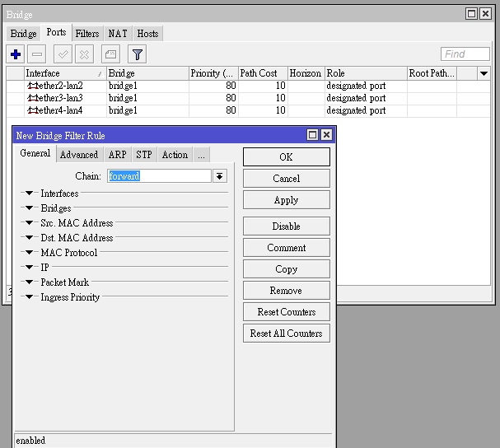The image size is (500, 448).
Task: Maximize the New Bridge Filter Rule dialog
Action: point(312,135)
